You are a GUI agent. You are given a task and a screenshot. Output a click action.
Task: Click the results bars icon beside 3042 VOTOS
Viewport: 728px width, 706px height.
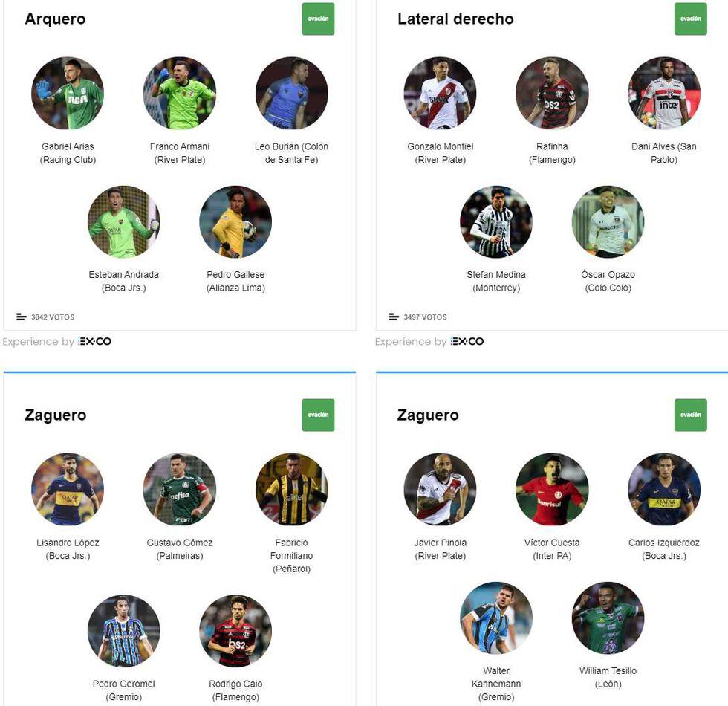coord(22,317)
